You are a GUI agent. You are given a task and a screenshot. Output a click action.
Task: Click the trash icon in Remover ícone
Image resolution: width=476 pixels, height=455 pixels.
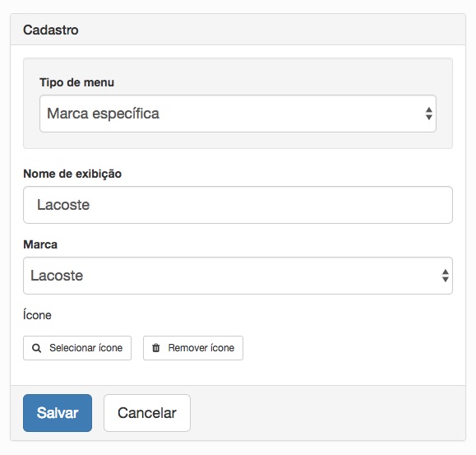pos(155,348)
